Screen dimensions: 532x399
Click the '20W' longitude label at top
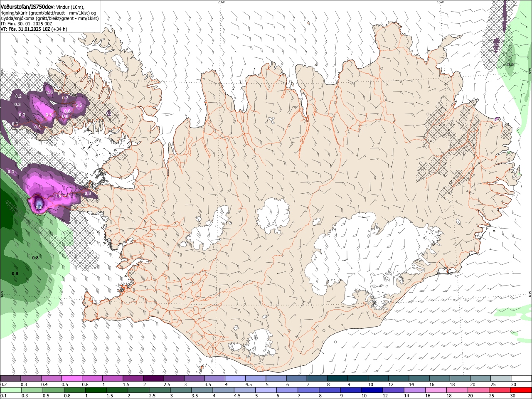221,2
